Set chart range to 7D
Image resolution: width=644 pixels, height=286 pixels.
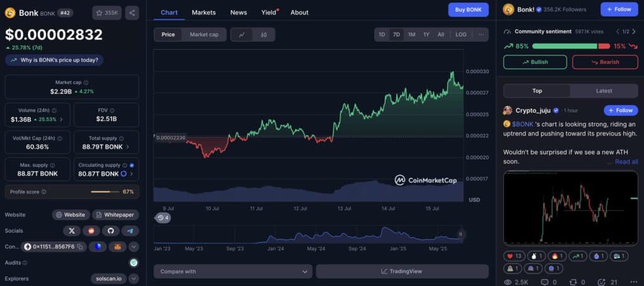[x=396, y=35]
